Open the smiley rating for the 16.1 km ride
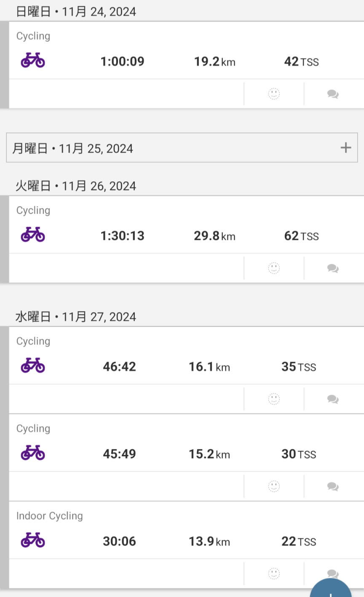This screenshot has width=364, height=597. coord(274,399)
